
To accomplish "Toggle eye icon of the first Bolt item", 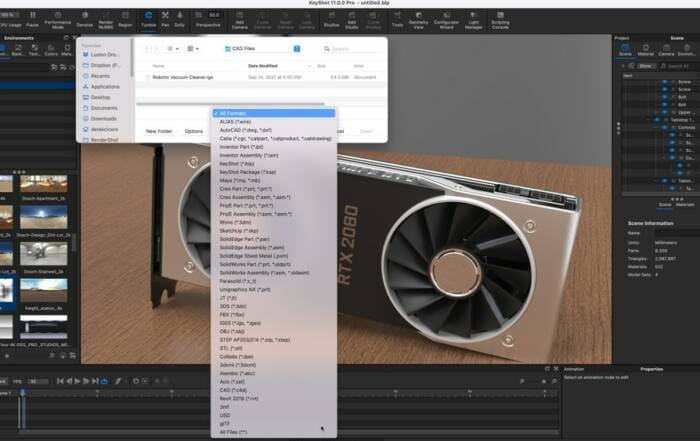I will coord(665,97).
